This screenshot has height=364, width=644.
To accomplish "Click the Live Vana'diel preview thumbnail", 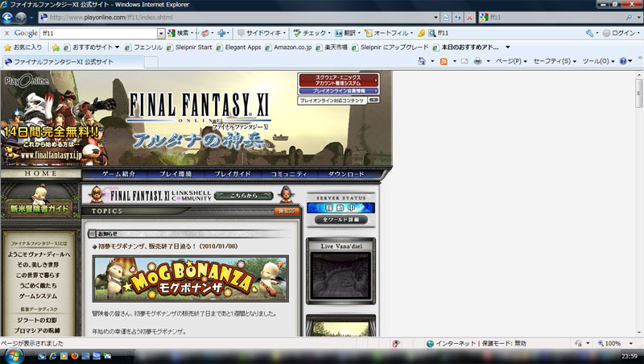I will pyautogui.click(x=341, y=275).
